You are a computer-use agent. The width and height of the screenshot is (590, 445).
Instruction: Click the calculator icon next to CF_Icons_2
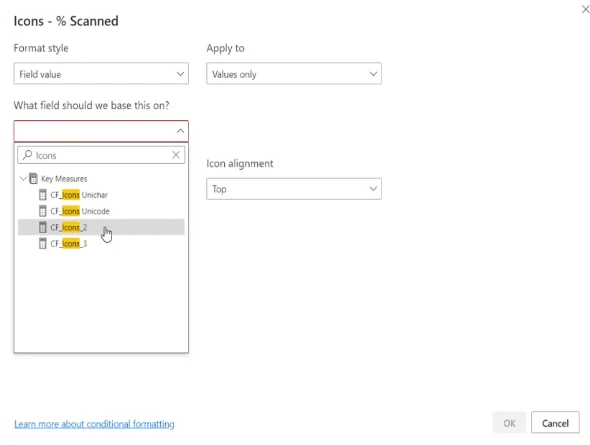coord(43,227)
